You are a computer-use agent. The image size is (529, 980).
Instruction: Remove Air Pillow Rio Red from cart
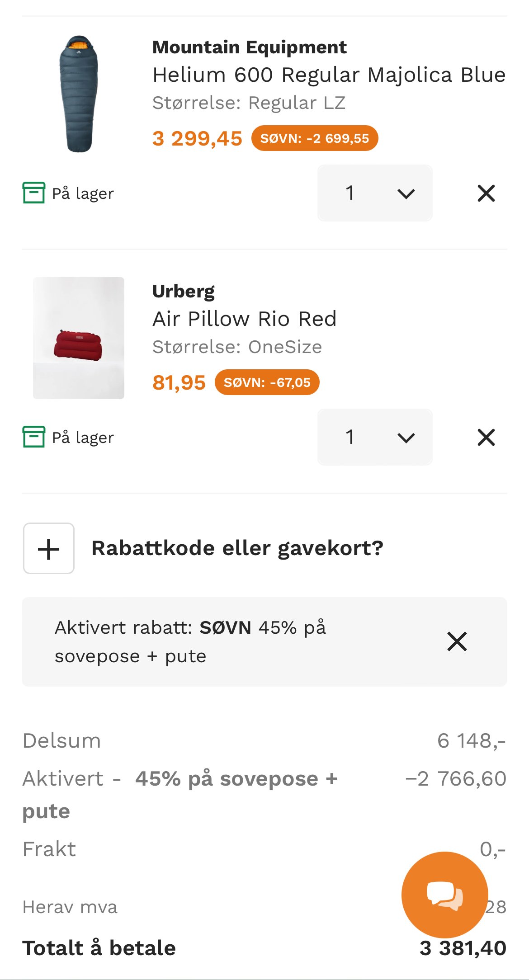click(486, 438)
